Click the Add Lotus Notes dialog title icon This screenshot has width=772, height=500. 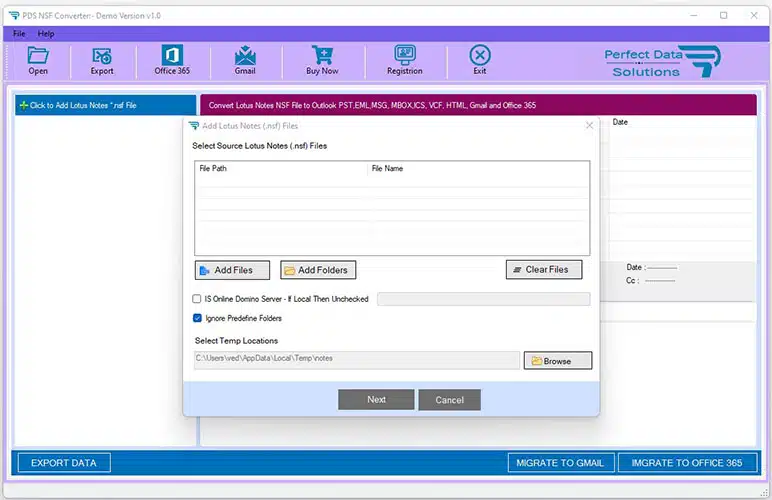(194, 125)
